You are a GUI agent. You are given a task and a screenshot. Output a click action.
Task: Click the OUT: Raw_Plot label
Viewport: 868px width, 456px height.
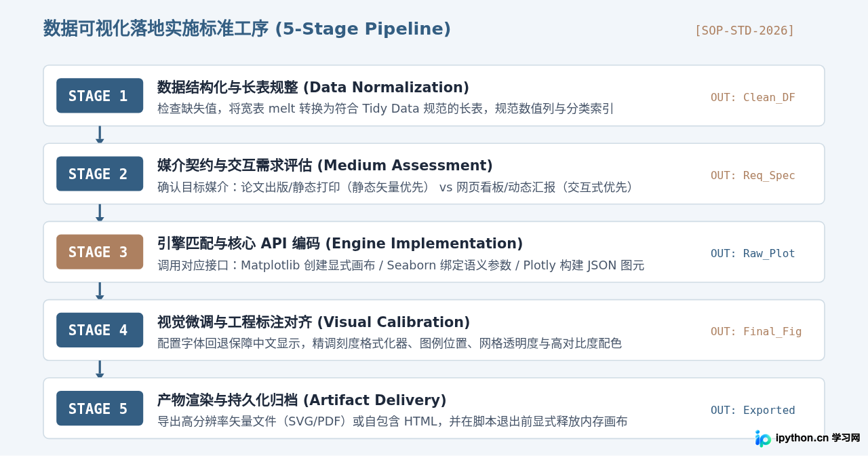tap(753, 254)
